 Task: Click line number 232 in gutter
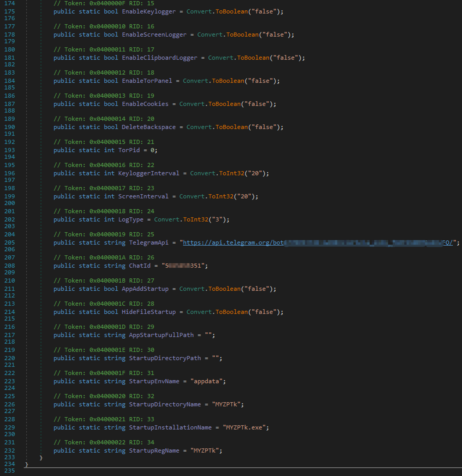(9, 451)
